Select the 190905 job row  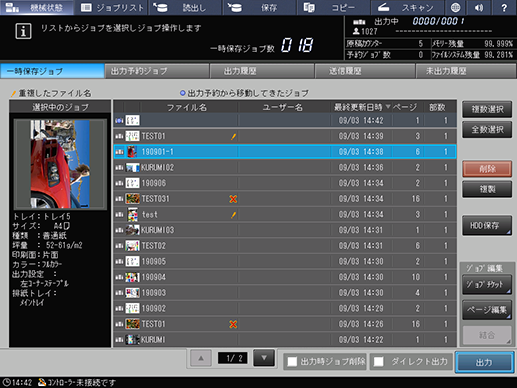(x=285, y=261)
